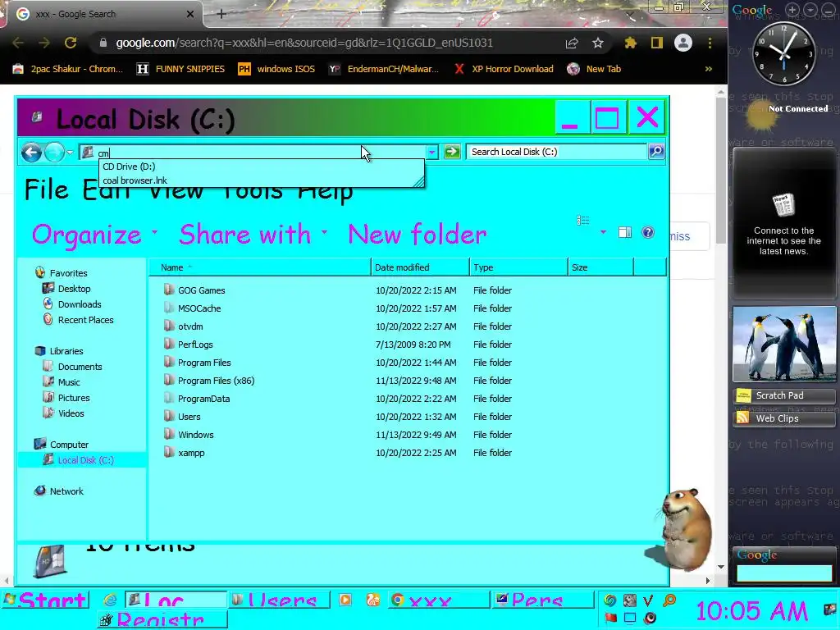The height and width of the screenshot is (630, 840).
Task: Sort by Date modified column header
Action: coord(420,267)
